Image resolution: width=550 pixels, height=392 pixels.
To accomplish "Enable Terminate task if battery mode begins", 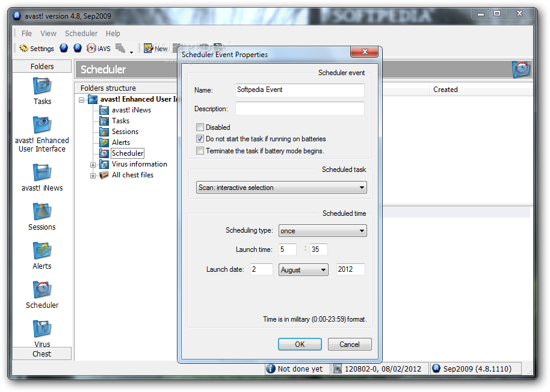I will point(200,151).
